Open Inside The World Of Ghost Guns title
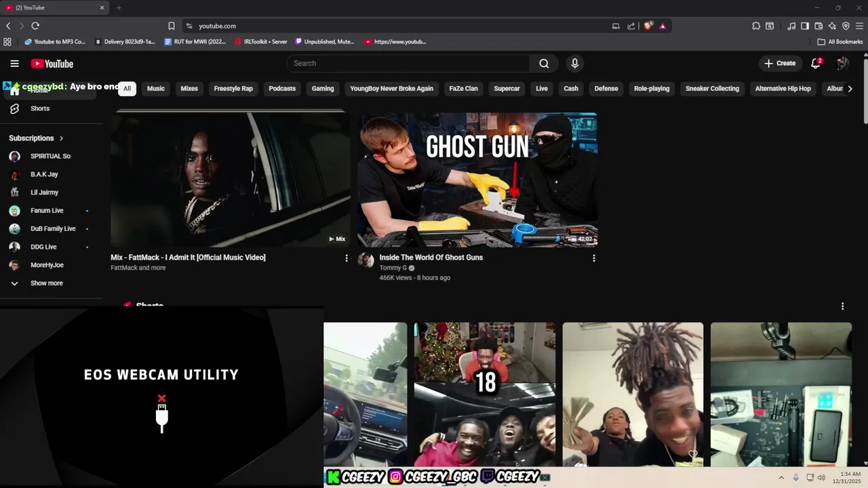 pyautogui.click(x=431, y=258)
